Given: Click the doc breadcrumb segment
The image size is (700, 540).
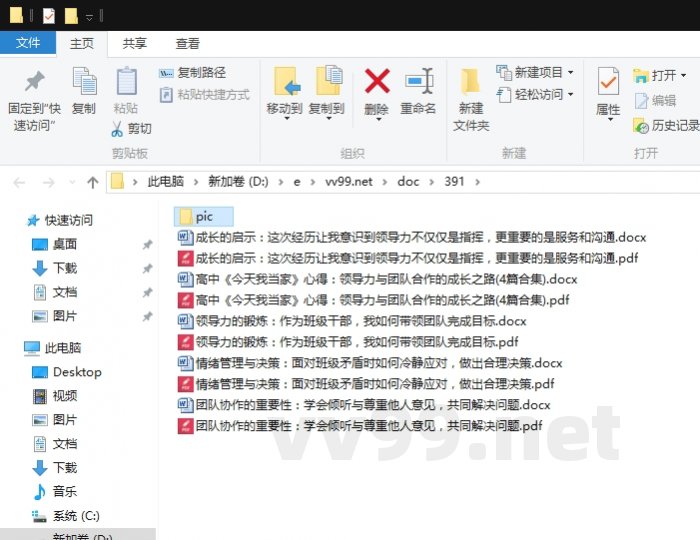Looking at the screenshot, I should click(x=408, y=182).
